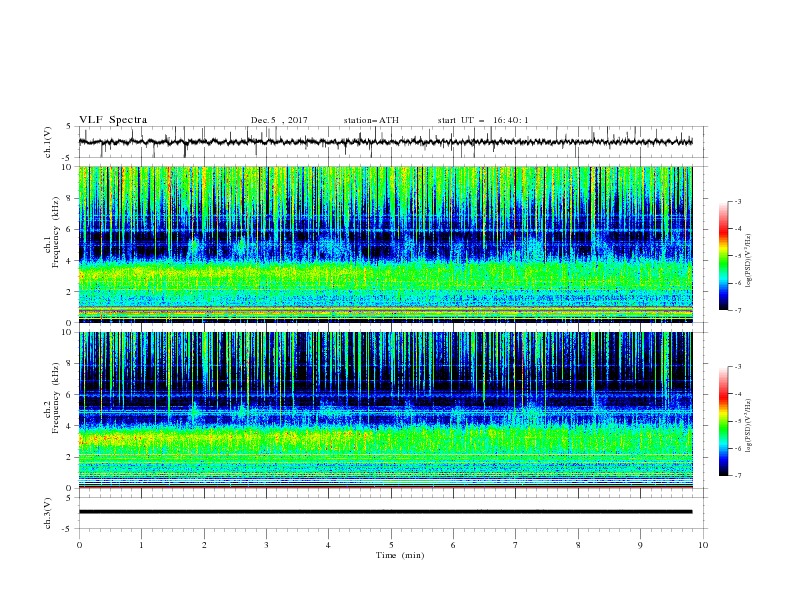
Task: Click time axis tick label "1"
Action: coord(141,545)
